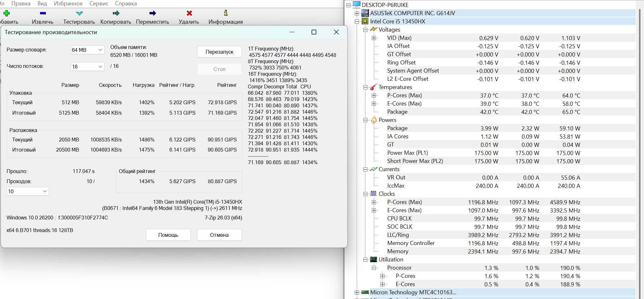
Task: Click the blue minus Extract icon
Action: point(43,13)
